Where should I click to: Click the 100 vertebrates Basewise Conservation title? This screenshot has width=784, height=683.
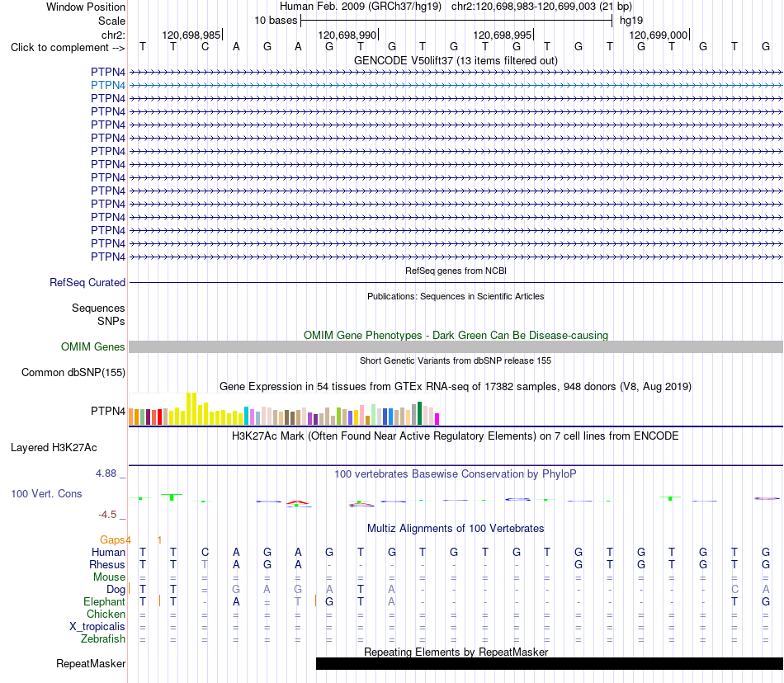tap(456, 473)
